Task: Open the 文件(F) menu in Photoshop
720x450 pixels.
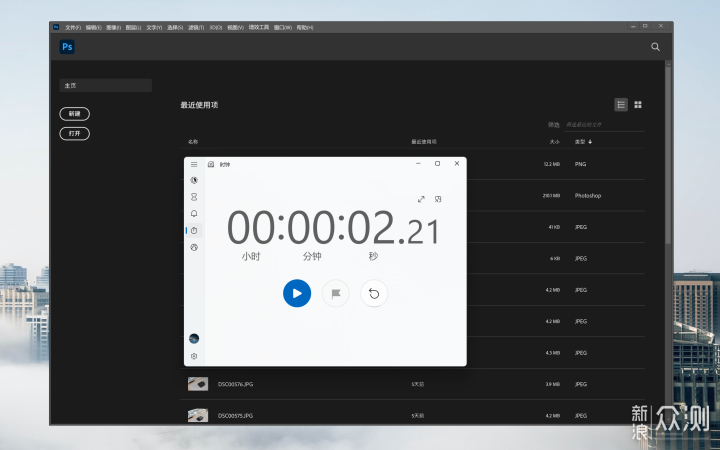Action: coord(73,28)
